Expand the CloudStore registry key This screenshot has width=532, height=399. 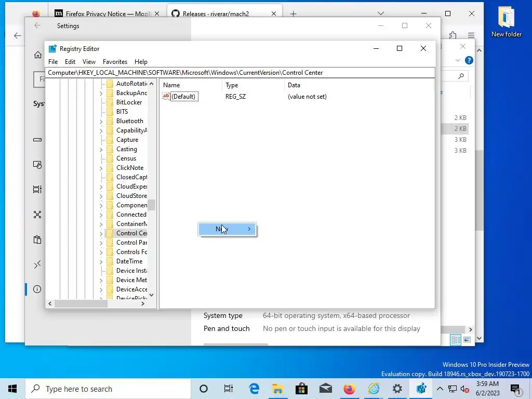pyautogui.click(x=101, y=196)
